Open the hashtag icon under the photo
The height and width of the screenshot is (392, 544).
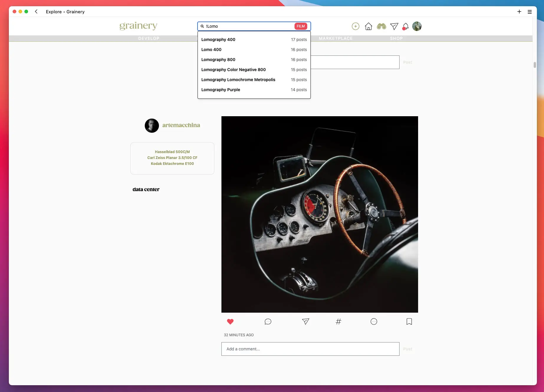338,322
